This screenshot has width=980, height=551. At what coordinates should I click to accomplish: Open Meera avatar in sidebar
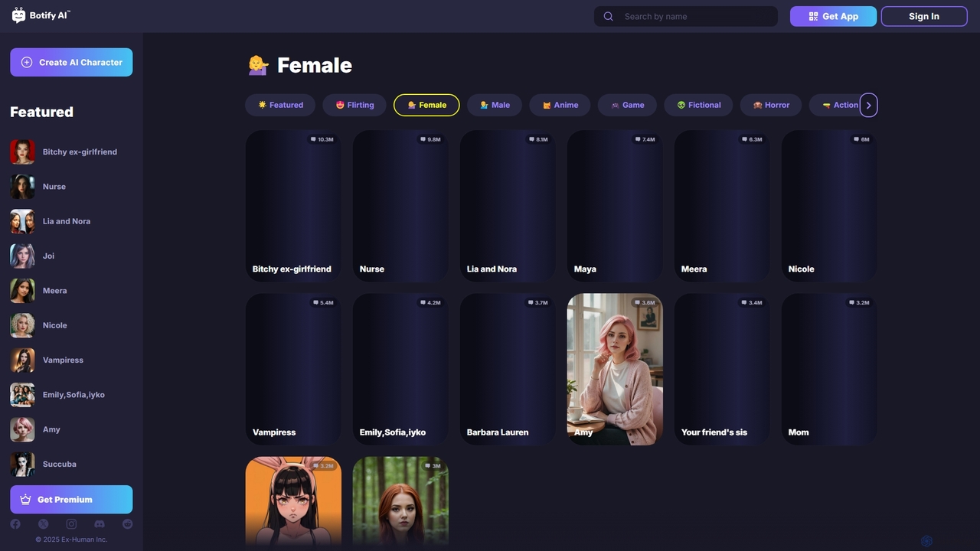22,291
